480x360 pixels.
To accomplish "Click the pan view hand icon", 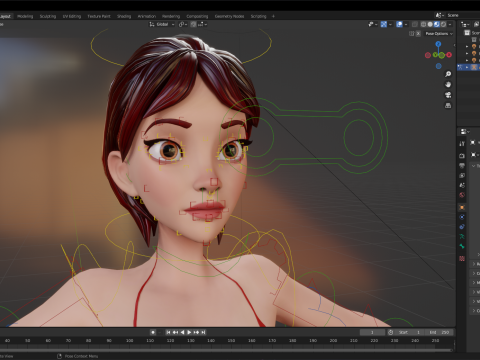I will [448, 84].
